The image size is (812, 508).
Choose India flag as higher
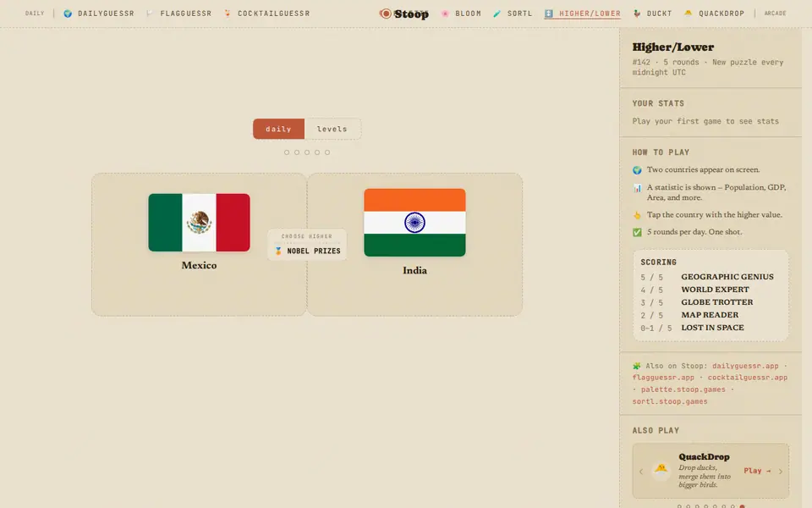coord(414,223)
